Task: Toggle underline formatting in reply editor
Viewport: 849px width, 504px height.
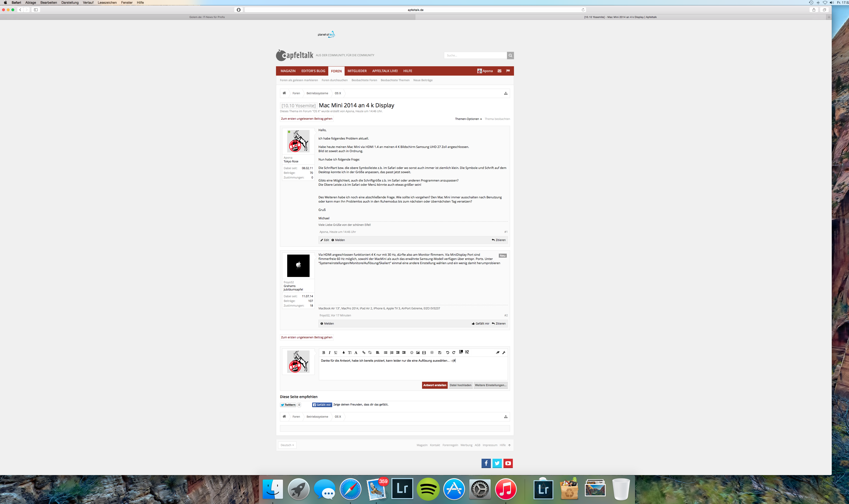Action: 336,353
